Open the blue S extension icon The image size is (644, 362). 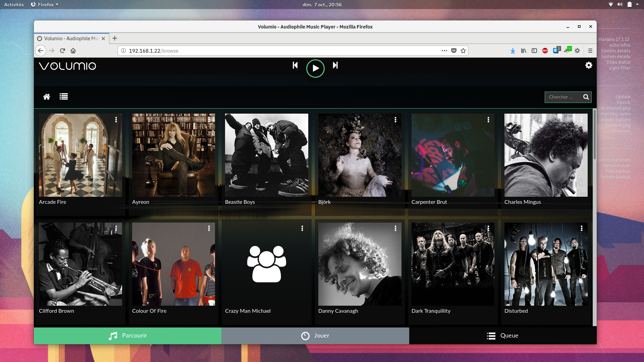(556, 50)
